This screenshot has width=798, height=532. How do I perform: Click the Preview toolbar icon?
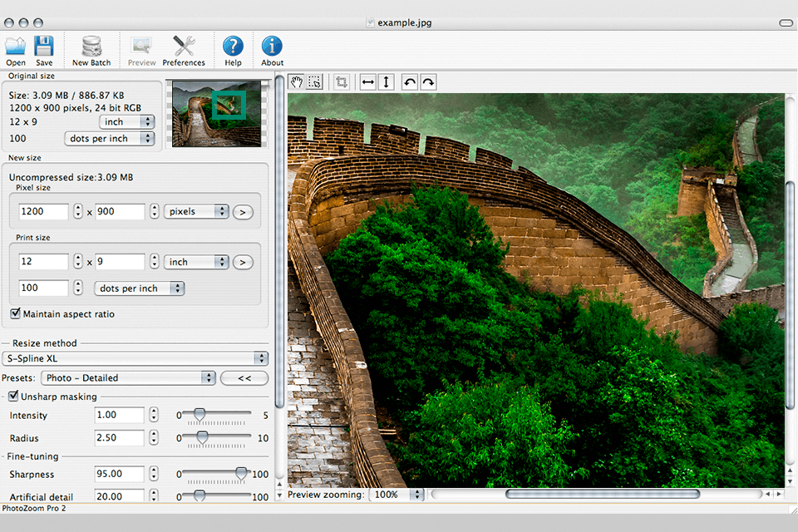click(141, 47)
